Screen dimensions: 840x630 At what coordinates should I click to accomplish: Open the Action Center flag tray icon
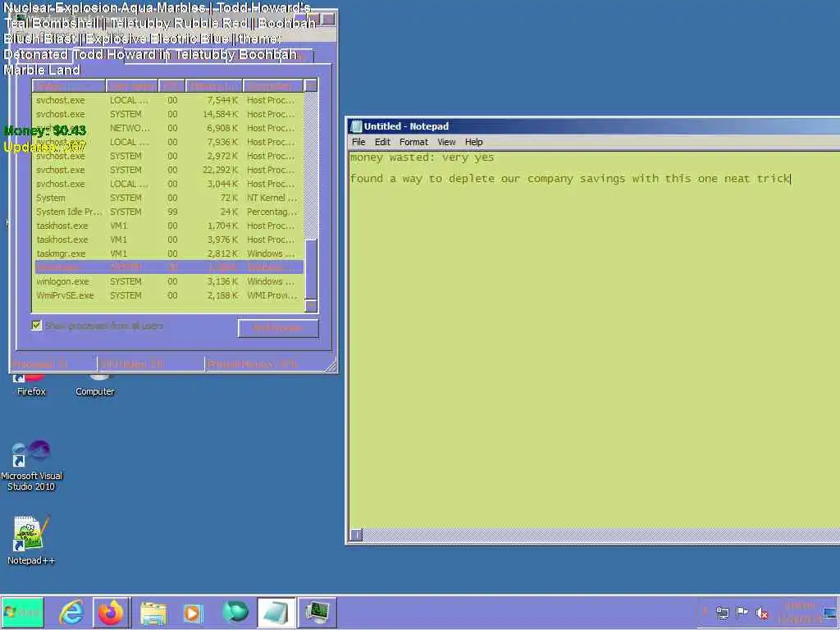[742, 612]
